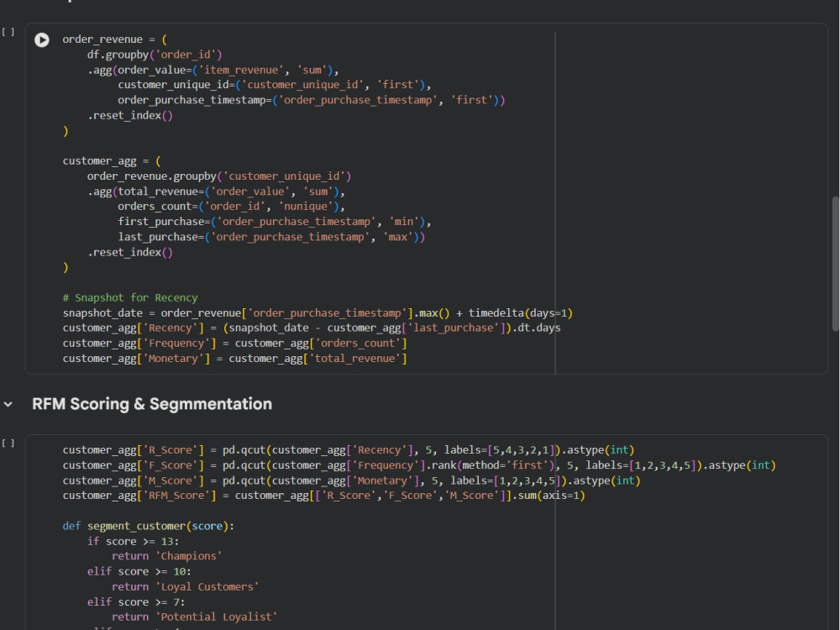This screenshot has width=840, height=630.
Task: Click the 'if score >= 13:' line
Action: (x=133, y=542)
